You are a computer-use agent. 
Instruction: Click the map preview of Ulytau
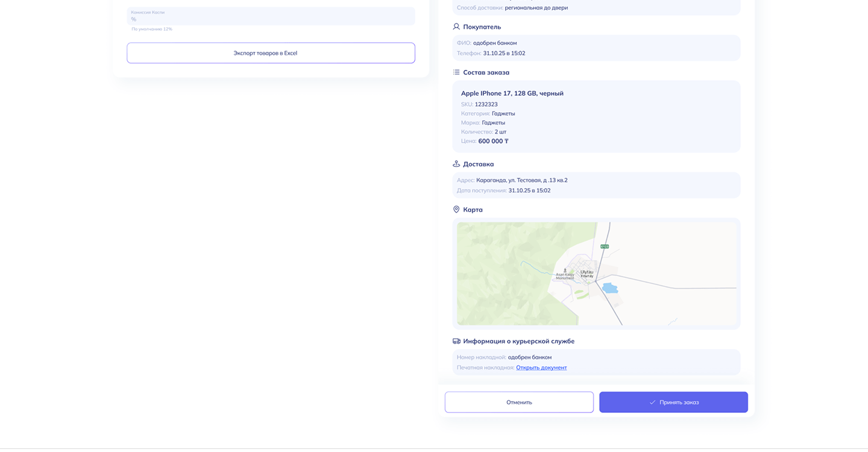pos(597,274)
